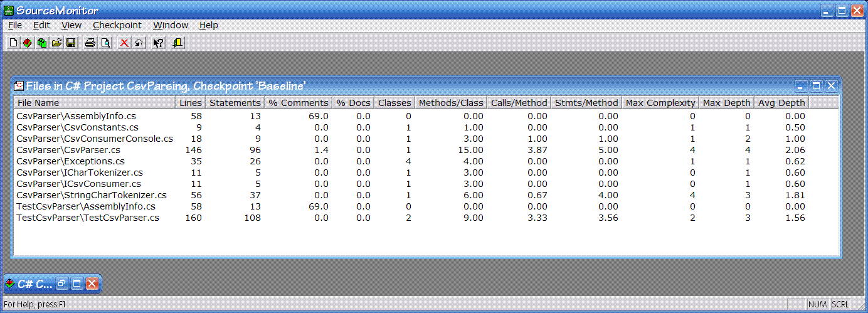This screenshot has height=313, width=868.
Task: Click the NUM indicator in status bar
Action: click(818, 304)
